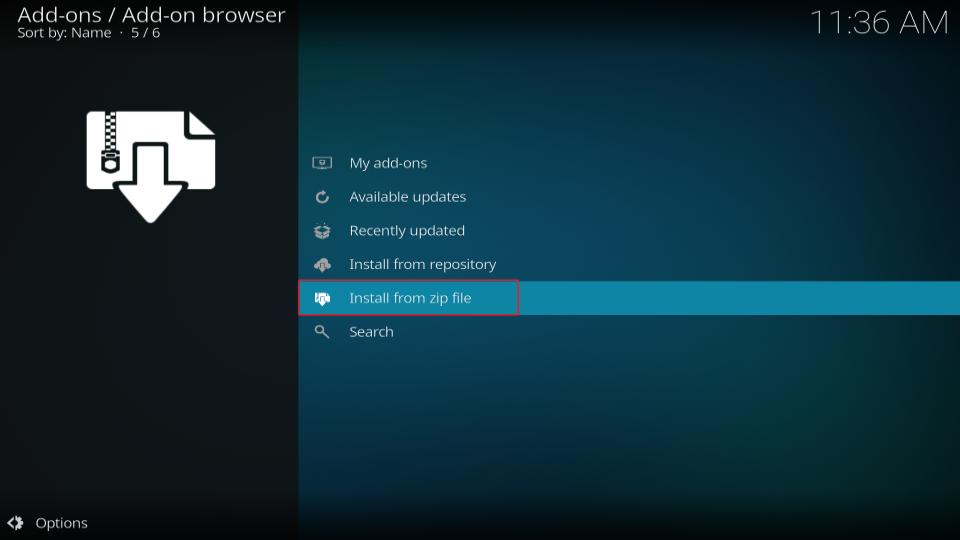
Task: Open the Search entry
Action: [629, 332]
